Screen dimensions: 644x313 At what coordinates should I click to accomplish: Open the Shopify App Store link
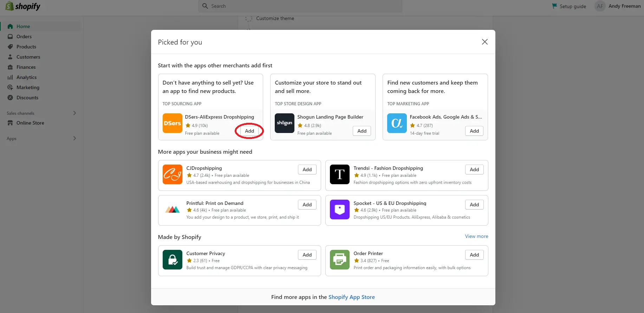[x=351, y=297]
